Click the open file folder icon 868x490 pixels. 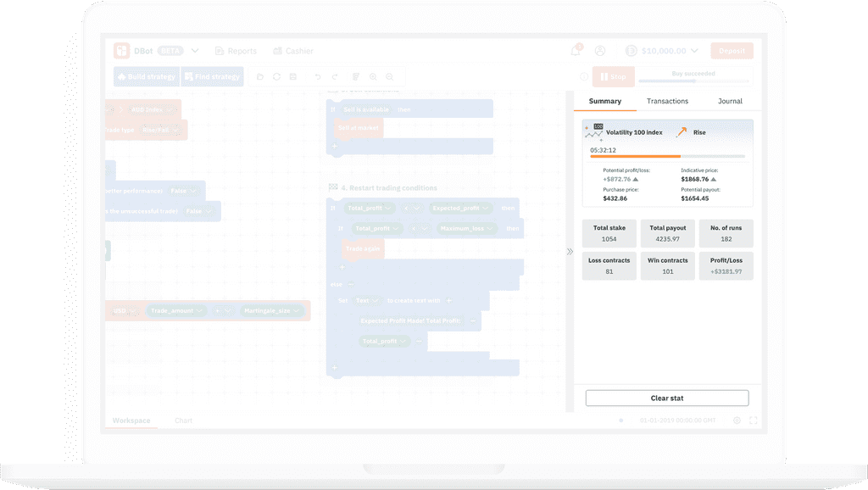(x=260, y=77)
